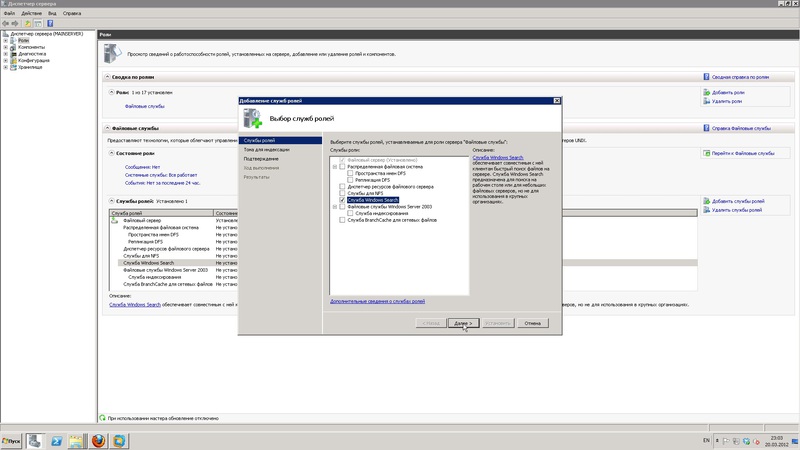Click Системные службы: Все работает link
This screenshot has height=450, width=800.
161,174
